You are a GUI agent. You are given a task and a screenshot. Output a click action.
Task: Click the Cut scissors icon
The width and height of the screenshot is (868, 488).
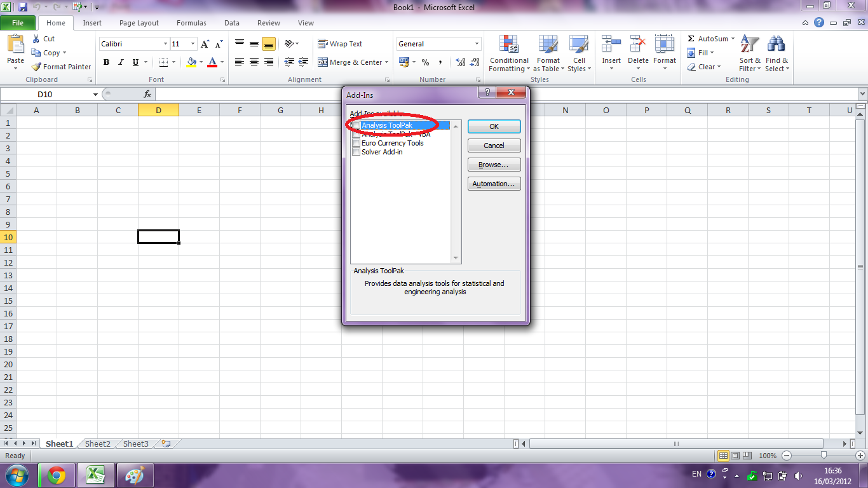coord(36,39)
